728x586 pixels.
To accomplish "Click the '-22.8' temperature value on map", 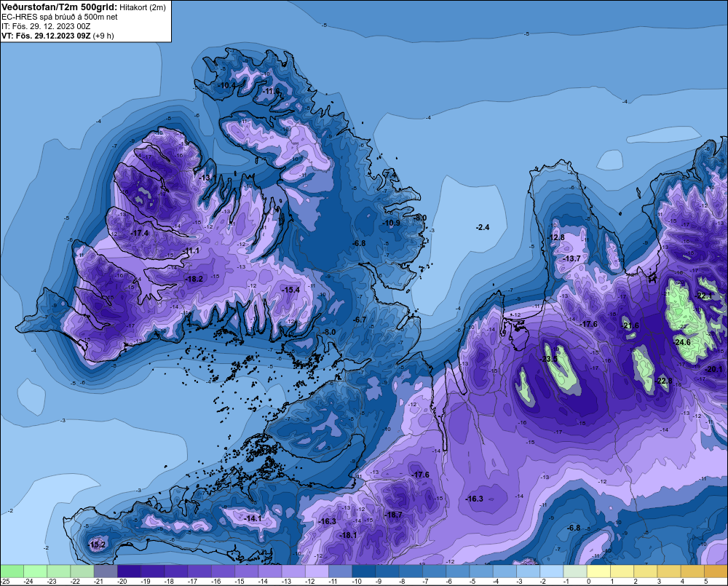I will point(663,381).
